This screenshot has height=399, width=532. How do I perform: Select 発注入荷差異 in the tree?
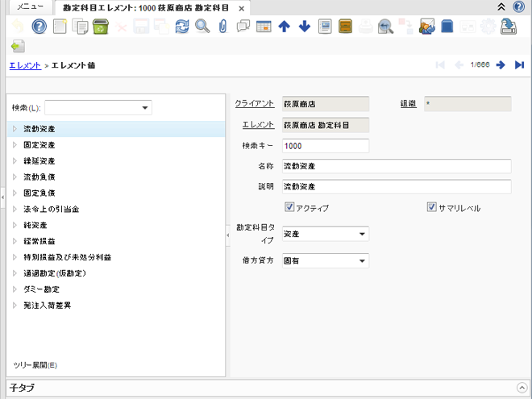[x=48, y=305]
